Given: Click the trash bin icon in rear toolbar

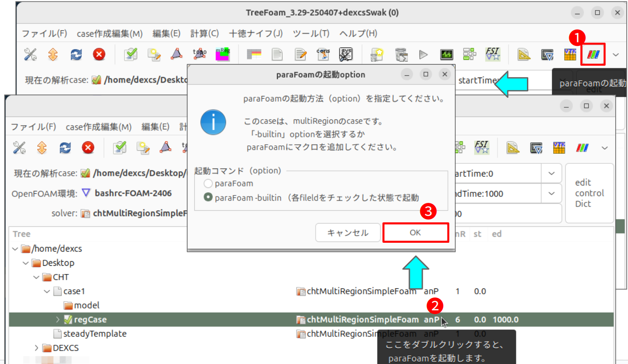Looking at the screenshot, I should click(x=401, y=55).
